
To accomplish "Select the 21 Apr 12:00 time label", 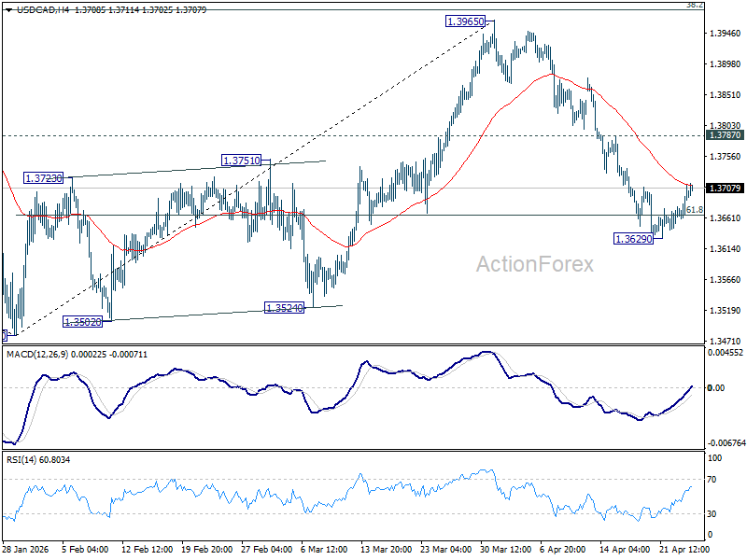I will tap(684, 549).
